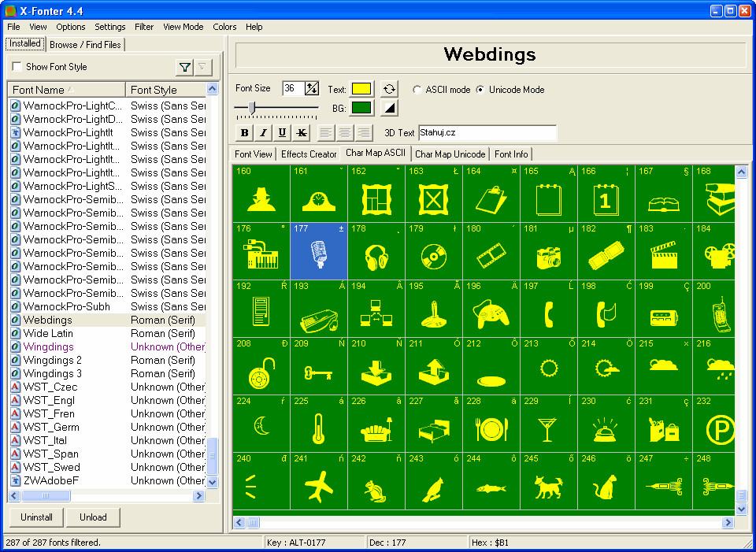Pick the camera character in cell 181
The image size is (756, 552).
pos(549,250)
